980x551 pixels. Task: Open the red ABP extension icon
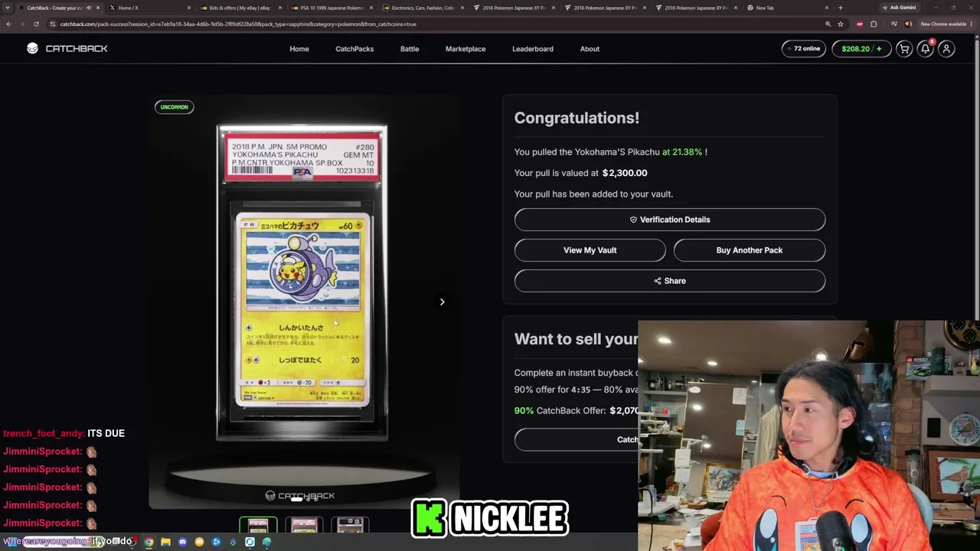coord(860,24)
